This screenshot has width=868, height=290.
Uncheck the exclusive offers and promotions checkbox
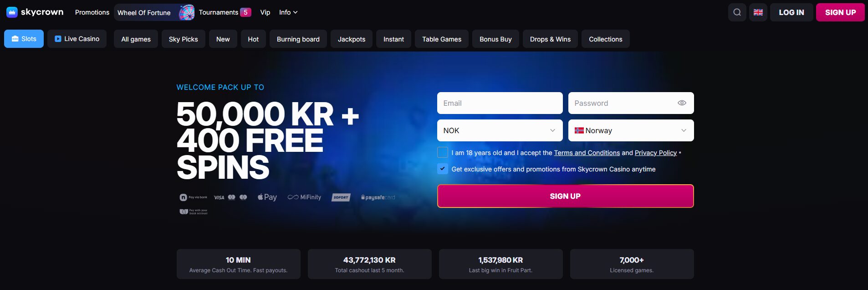443,169
